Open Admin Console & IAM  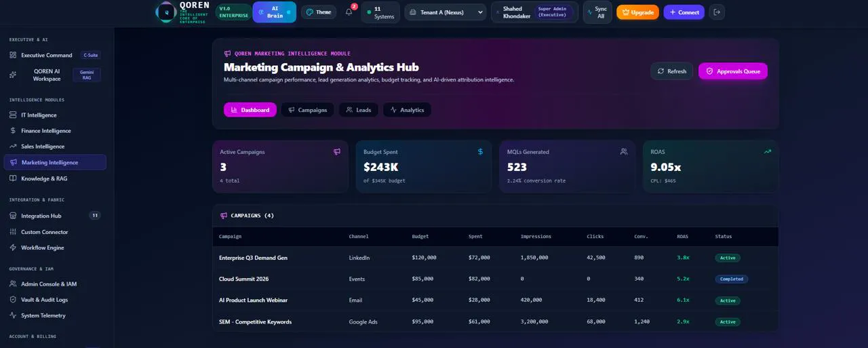[x=55, y=284]
